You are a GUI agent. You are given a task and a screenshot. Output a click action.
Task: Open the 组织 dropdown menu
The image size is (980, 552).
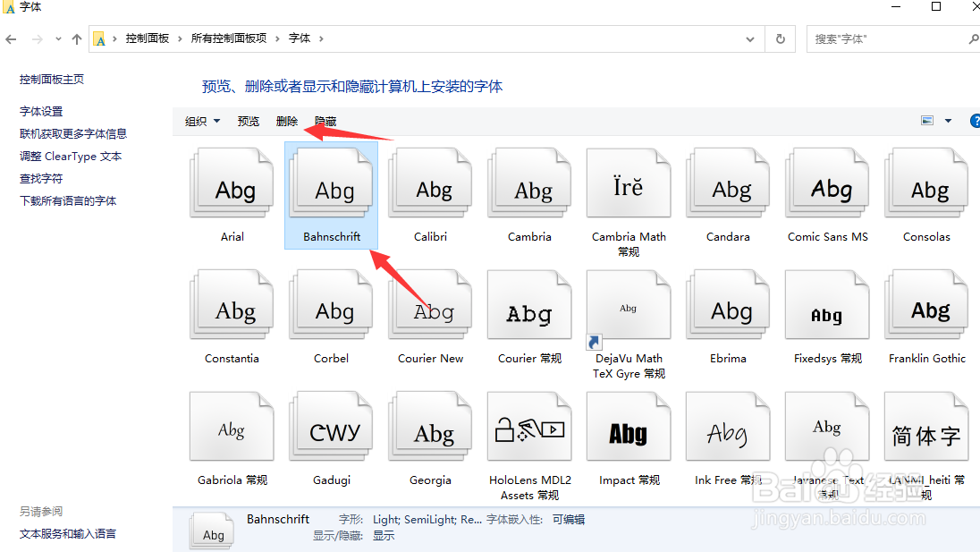pyautogui.click(x=202, y=122)
